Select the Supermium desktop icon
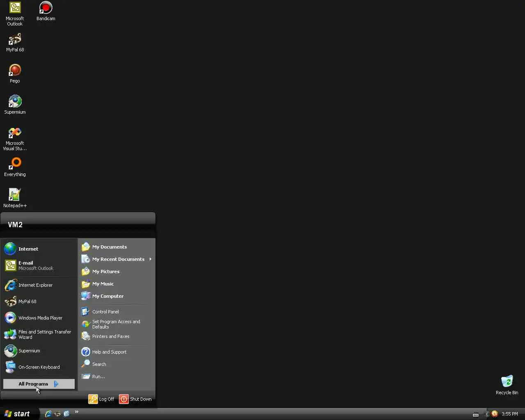Screen dimensions: 525x420 pyautogui.click(x=15, y=105)
